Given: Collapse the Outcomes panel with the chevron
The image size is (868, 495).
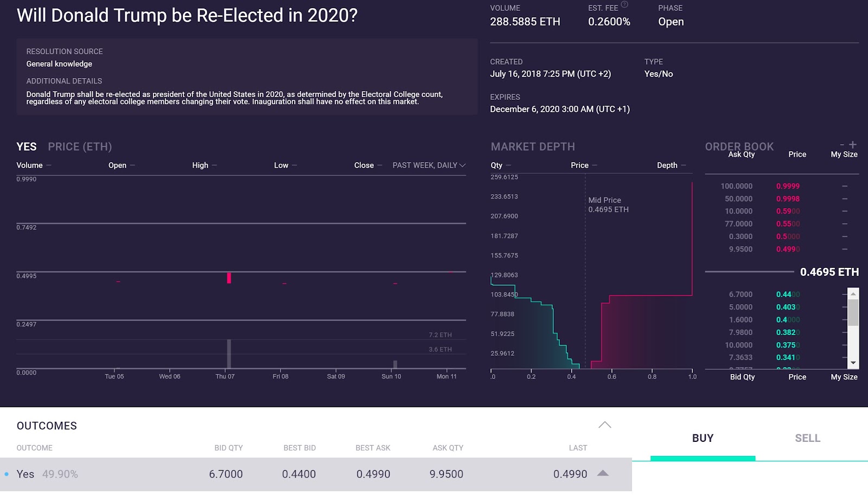Looking at the screenshot, I should (604, 425).
